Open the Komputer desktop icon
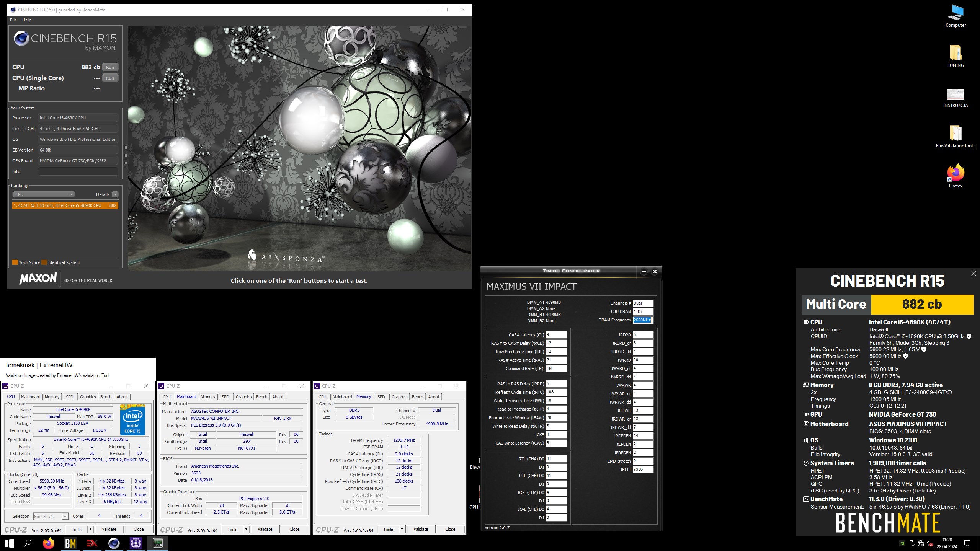 pos(955,16)
